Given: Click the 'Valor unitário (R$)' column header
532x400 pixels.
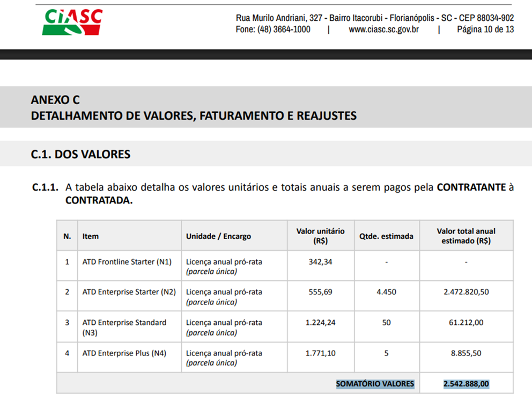Looking at the screenshot, I should tap(320, 236).
